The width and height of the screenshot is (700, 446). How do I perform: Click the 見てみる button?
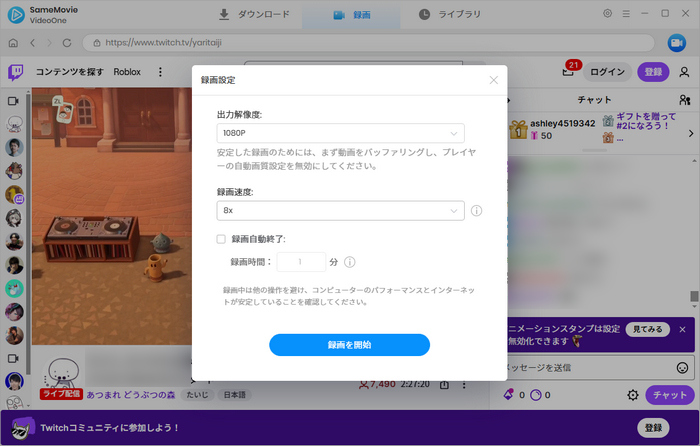(647, 329)
